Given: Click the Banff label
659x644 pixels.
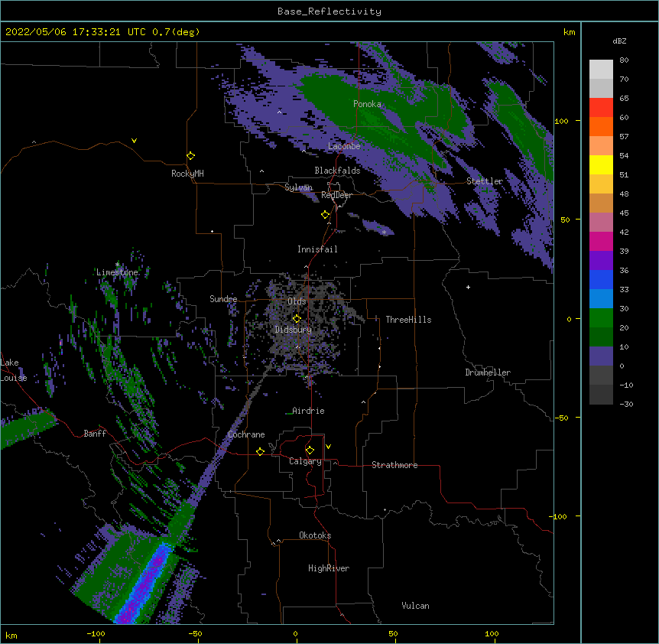Looking at the screenshot, I should (95, 434).
